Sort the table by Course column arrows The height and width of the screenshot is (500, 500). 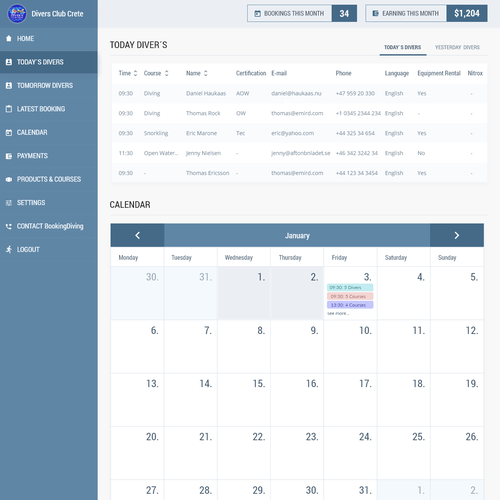[166, 73]
